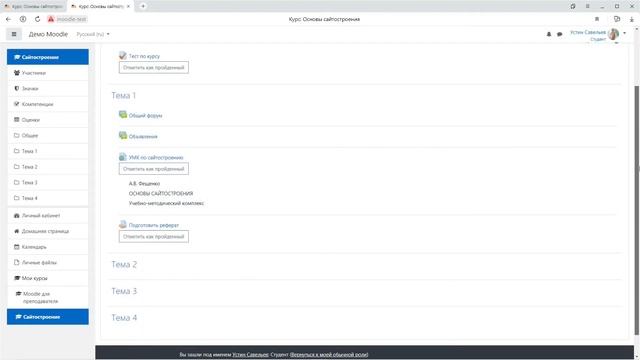640x360 pixels.
Task: Reload the page with the refresh icon
Action: [38, 19]
